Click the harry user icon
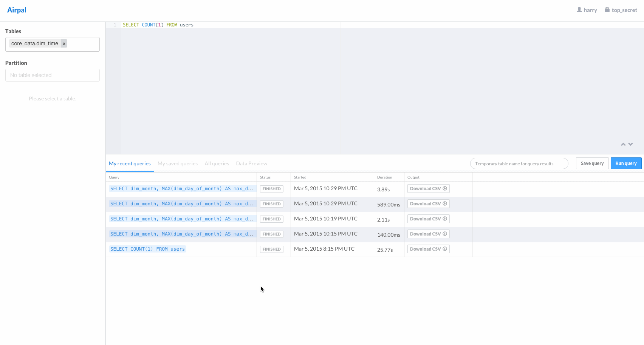The height and width of the screenshot is (345, 644). [579, 10]
